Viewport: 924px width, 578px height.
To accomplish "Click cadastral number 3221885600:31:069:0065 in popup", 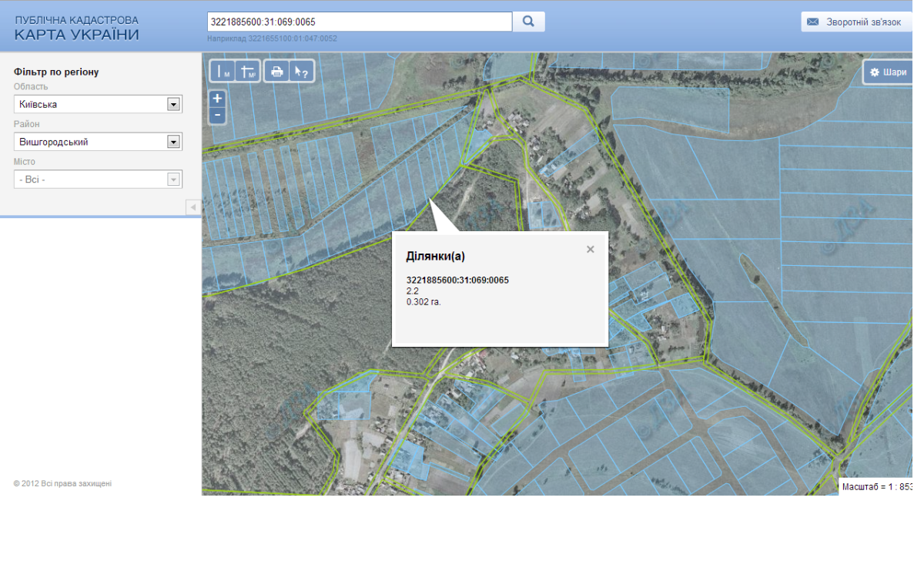I will (x=457, y=281).
